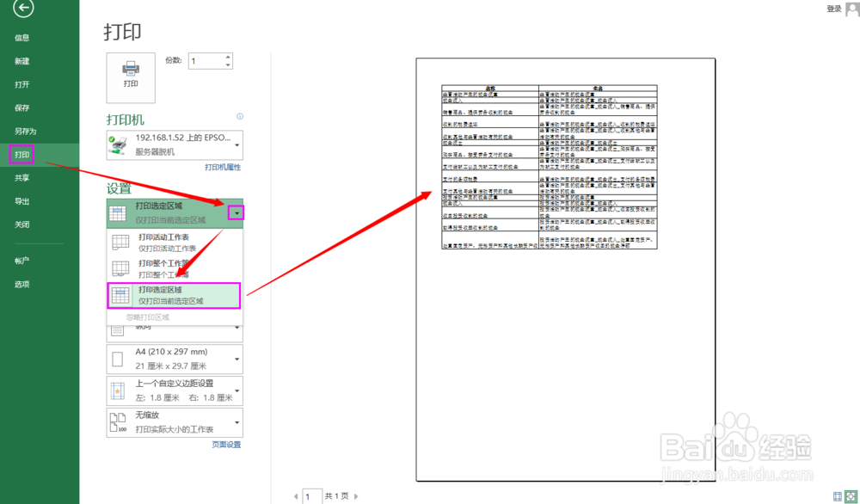Go back with the circled arrow icon
Viewport: 860px width, 504px height.
pos(23,8)
